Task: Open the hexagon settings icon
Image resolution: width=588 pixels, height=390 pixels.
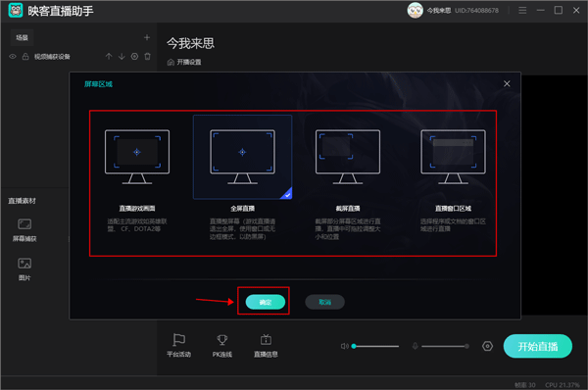Action: [x=487, y=346]
